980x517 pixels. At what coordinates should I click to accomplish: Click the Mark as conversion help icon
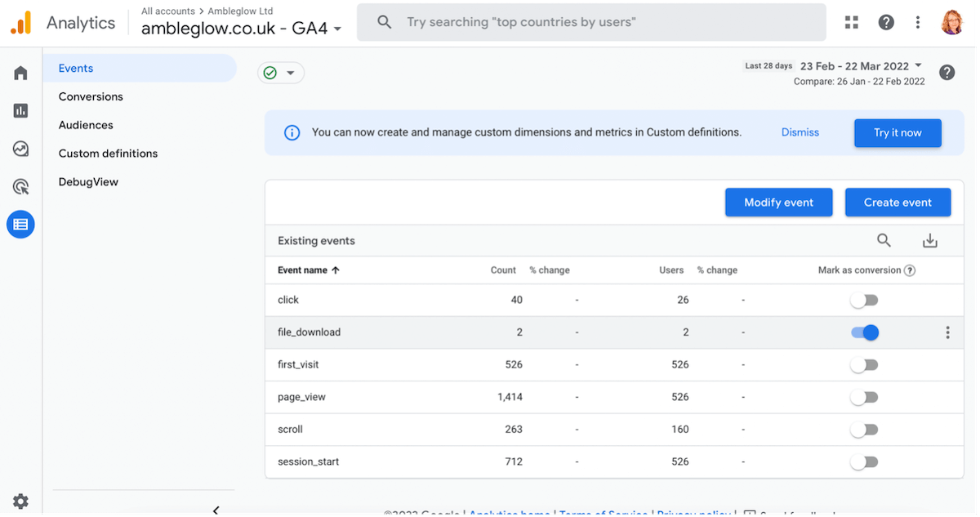910,270
